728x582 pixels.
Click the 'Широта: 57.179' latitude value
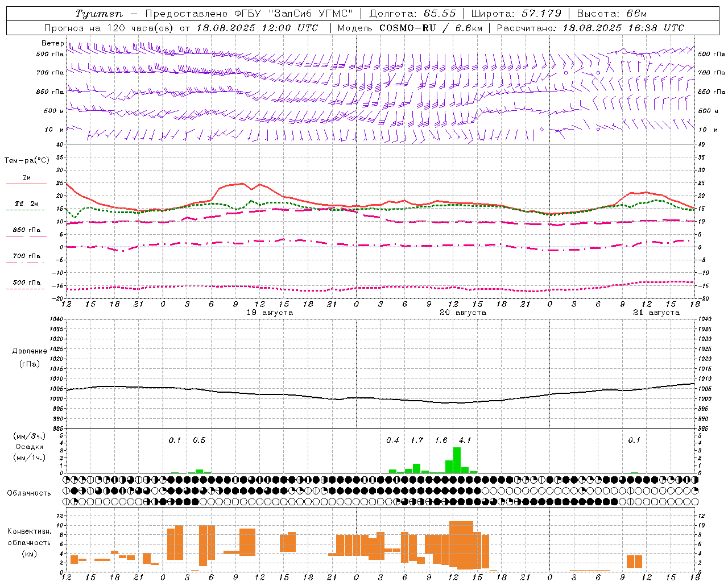[516, 14]
